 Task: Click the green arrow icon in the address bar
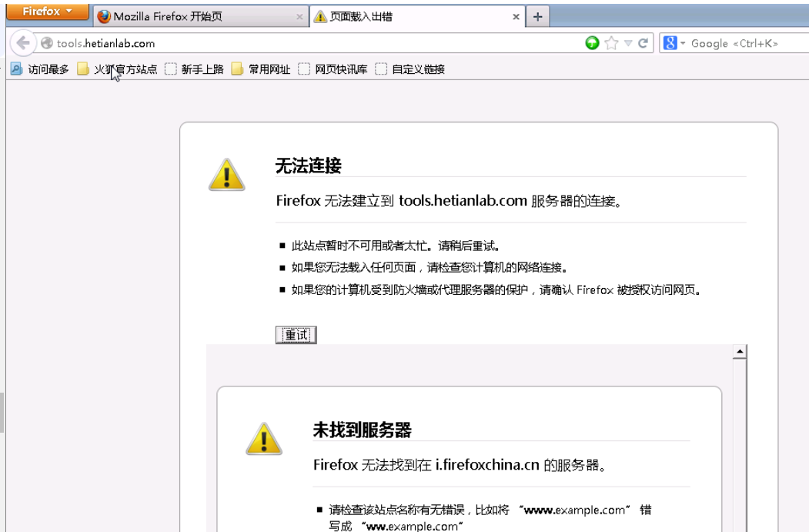(x=592, y=43)
